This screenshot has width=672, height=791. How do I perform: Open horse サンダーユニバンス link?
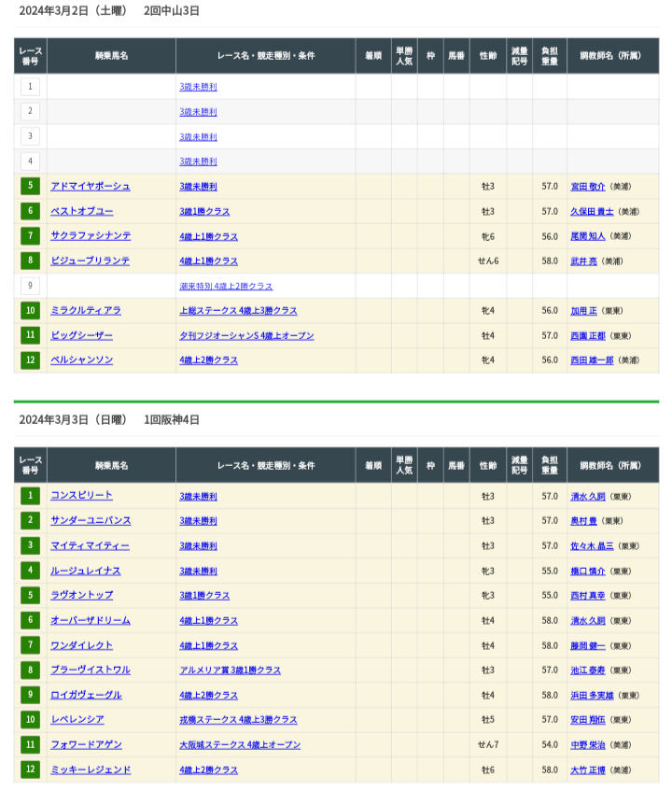pos(91,520)
